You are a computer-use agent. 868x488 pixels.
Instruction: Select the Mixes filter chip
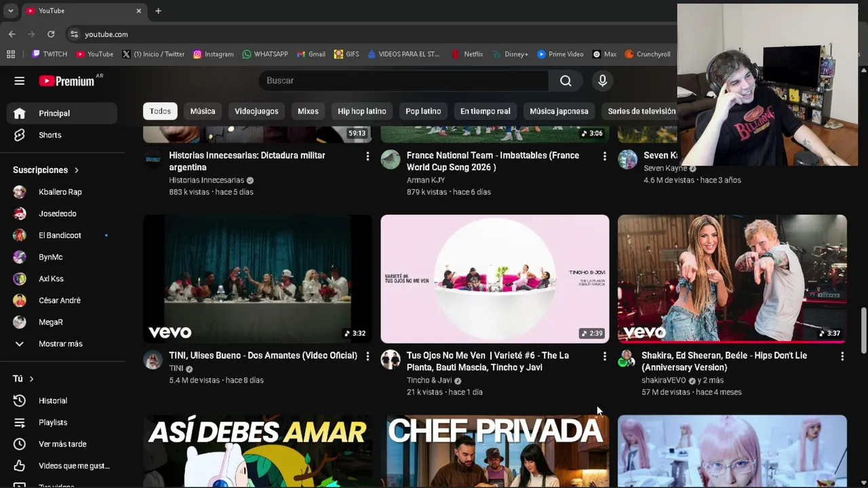point(308,111)
